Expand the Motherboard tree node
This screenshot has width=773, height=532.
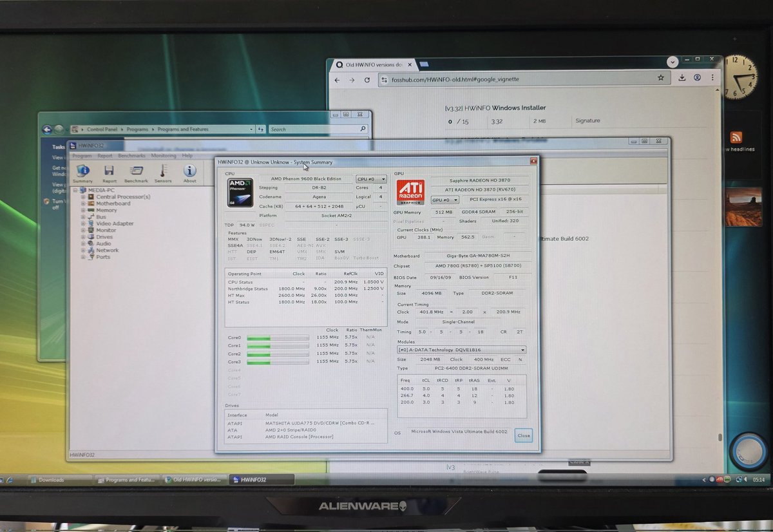pyautogui.click(x=83, y=204)
